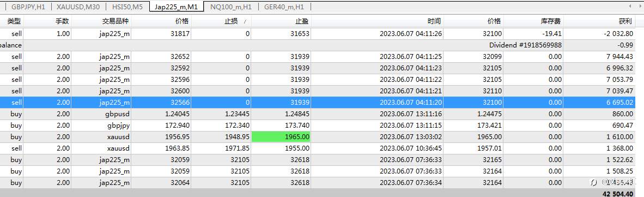Click close price 1957.01
The width and height of the screenshot is (644, 197).
[490, 148]
